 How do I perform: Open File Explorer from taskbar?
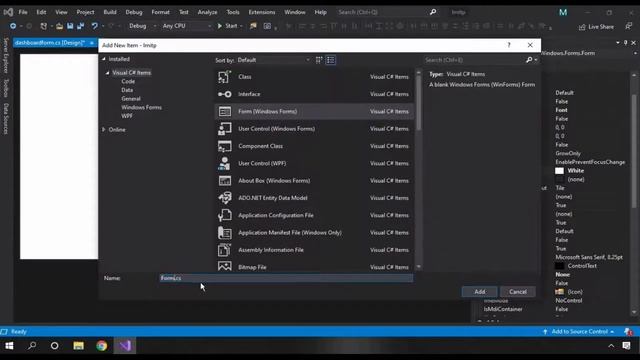(x=78, y=346)
